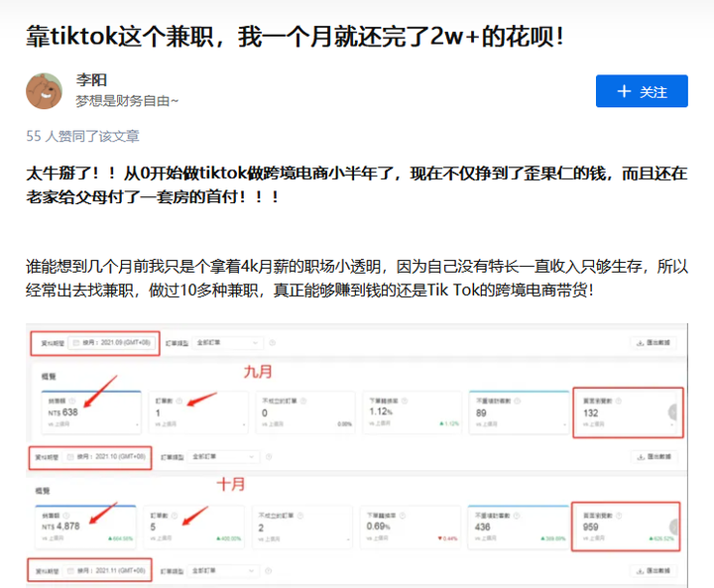714x588 pixels.
Task: Open the 2021.10 month date picker
Action: point(106,457)
